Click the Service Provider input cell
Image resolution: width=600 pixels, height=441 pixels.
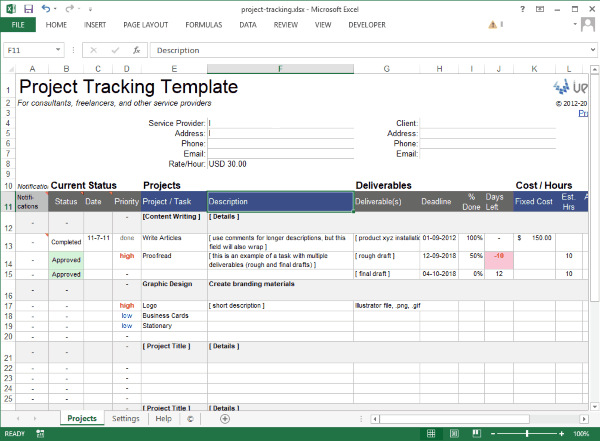point(280,123)
